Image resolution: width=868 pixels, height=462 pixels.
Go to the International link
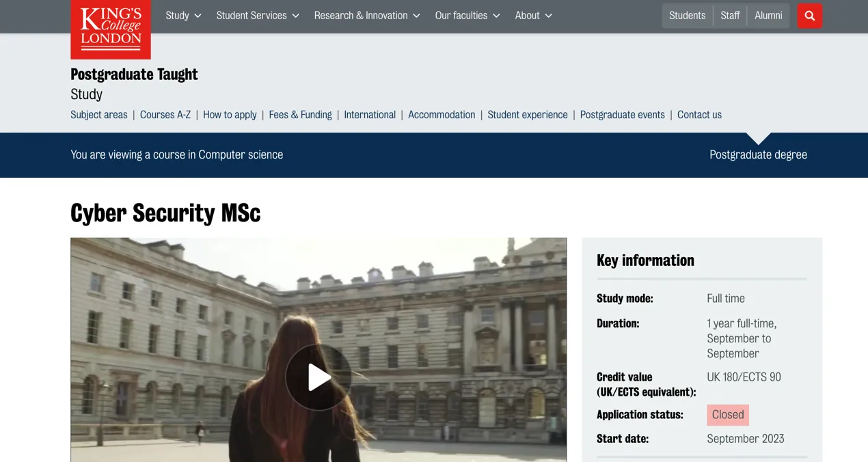pyautogui.click(x=370, y=115)
